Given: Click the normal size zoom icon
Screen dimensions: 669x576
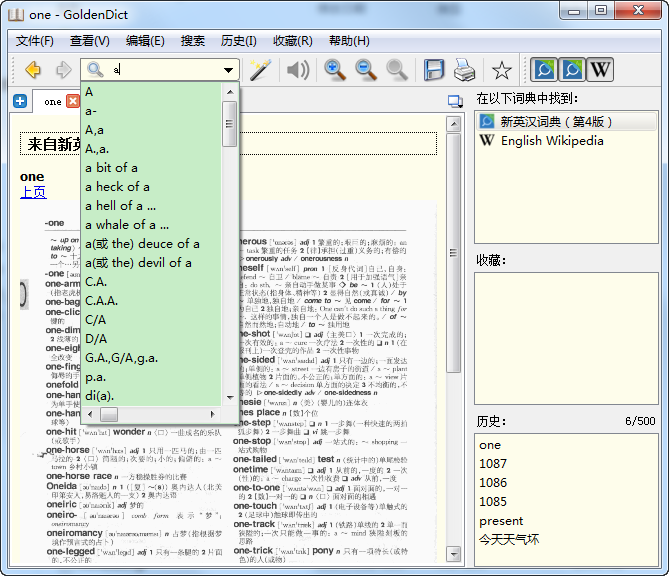Looking at the screenshot, I should pos(397,70).
